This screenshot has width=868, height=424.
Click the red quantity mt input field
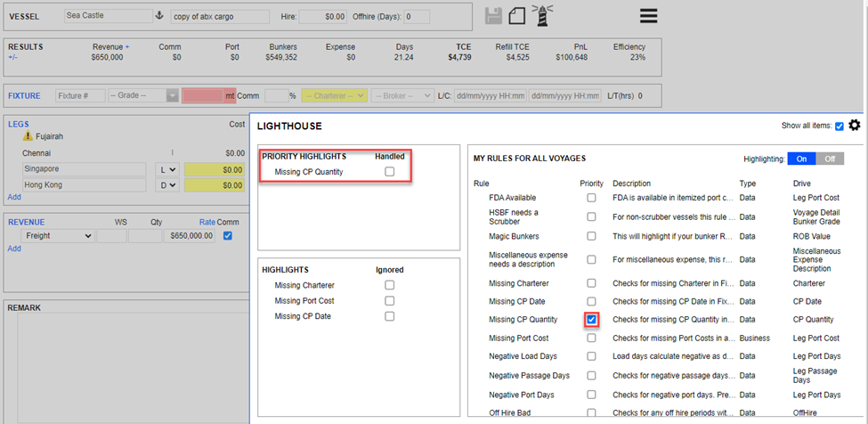pyautogui.click(x=201, y=95)
